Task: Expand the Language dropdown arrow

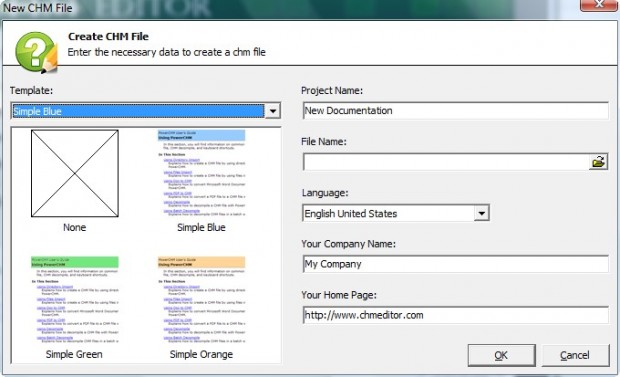Action: (481, 213)
